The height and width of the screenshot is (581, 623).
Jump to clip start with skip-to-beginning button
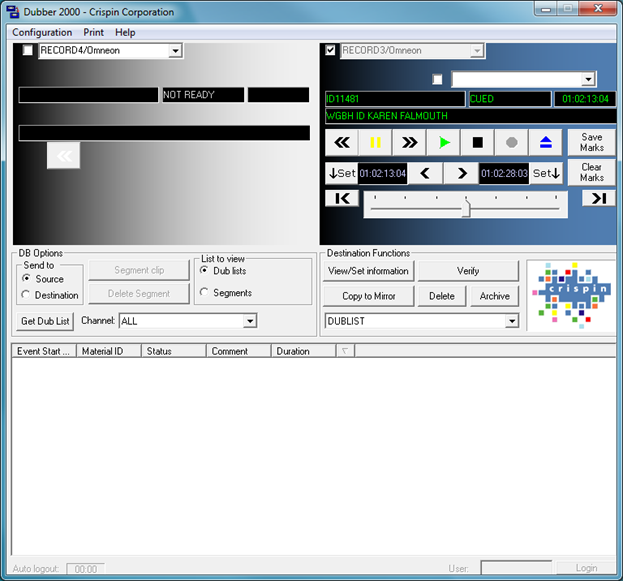point(342,198)
